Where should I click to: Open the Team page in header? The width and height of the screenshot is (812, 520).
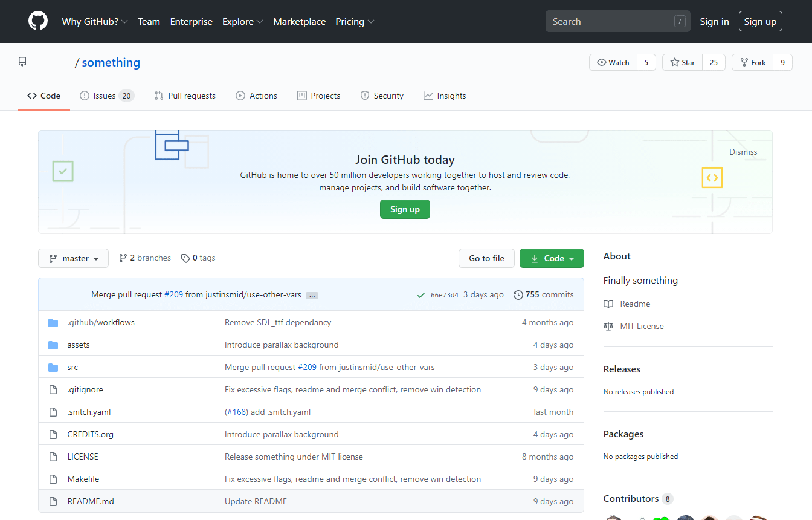pos(149,21)
